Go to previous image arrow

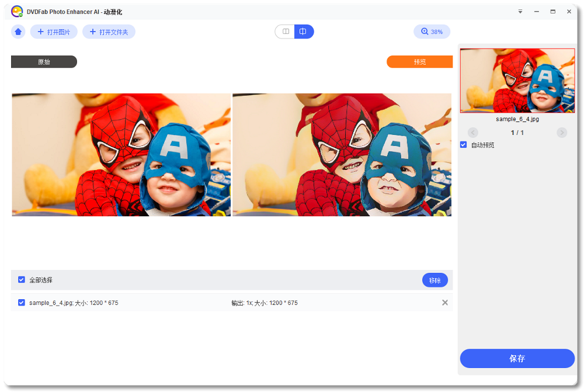[x=472, y=133]
